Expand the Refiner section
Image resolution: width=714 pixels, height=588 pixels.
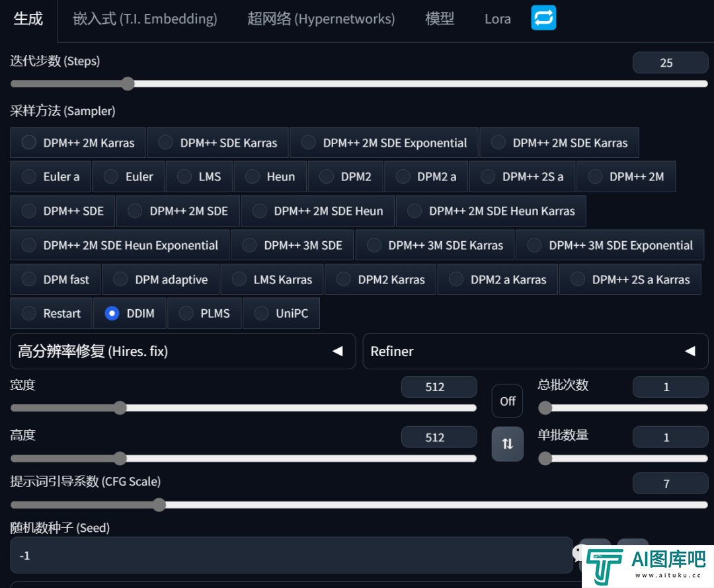click(392, 351)
